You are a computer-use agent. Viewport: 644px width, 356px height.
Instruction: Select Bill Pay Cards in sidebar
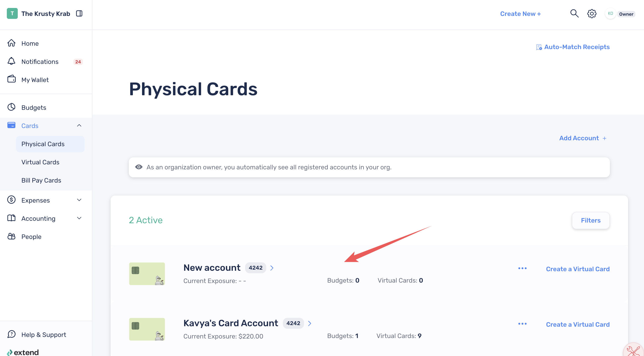click(41, 180)
